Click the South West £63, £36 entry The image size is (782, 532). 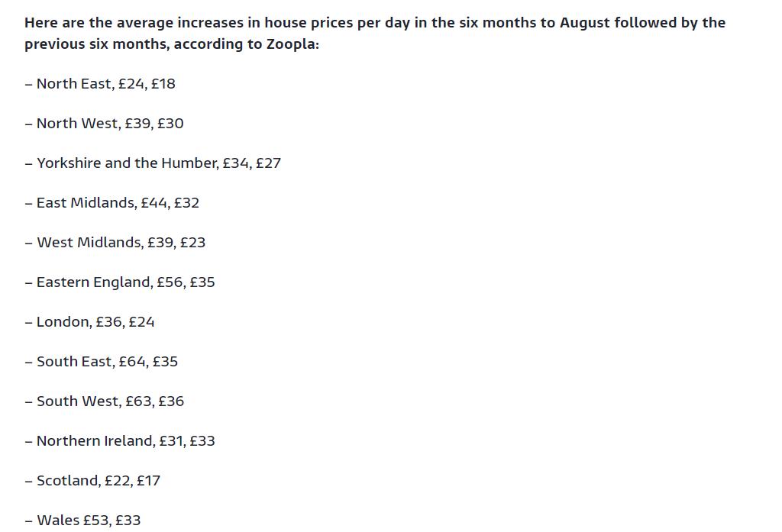(104, 401)
